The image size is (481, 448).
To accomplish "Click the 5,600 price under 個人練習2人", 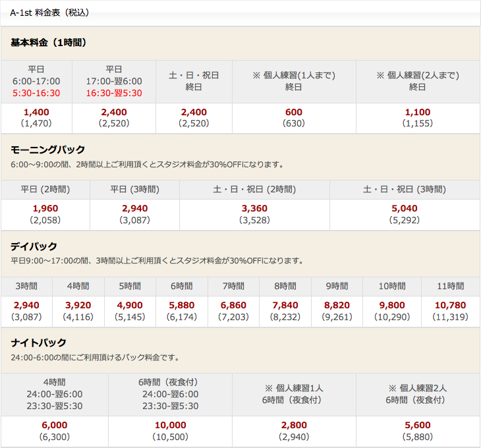I will coord(418,426).
